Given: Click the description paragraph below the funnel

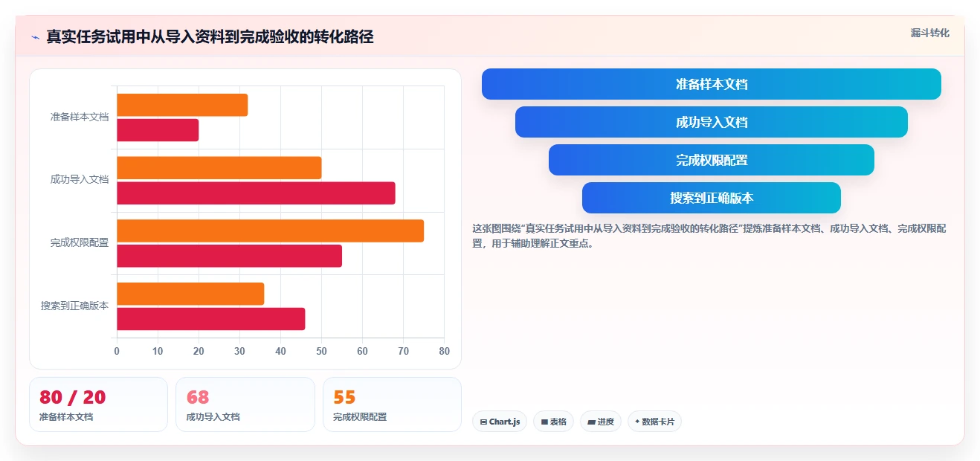Looking at the screenshot, I should point(709,236).
